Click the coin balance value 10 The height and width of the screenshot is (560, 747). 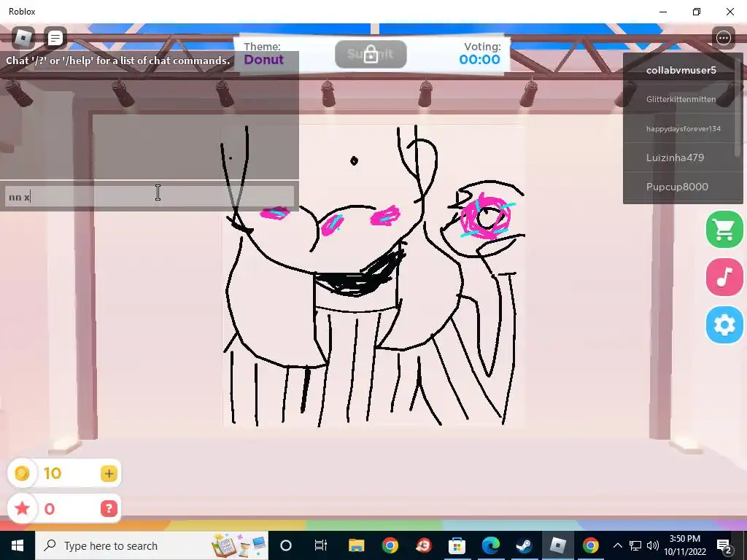click(53, 473)
